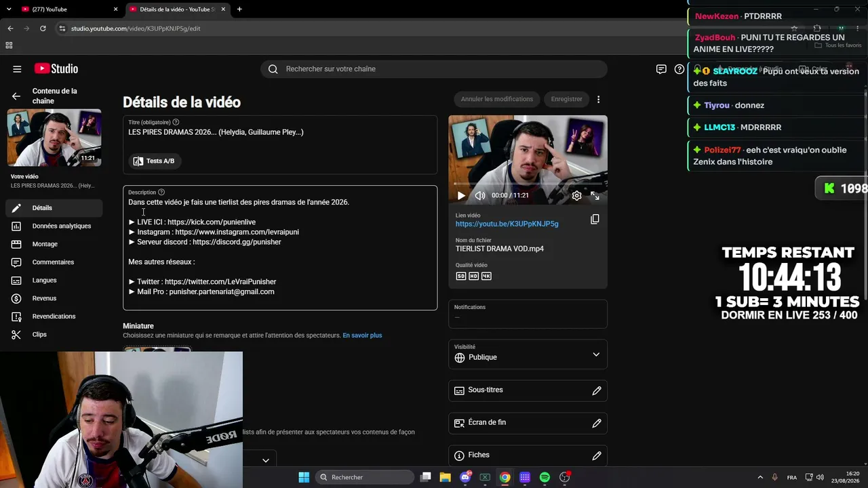This screenshot has width=868, height=488.
Task: Click the Windows taskbar Rechercher search box
Action: (366, 477)
